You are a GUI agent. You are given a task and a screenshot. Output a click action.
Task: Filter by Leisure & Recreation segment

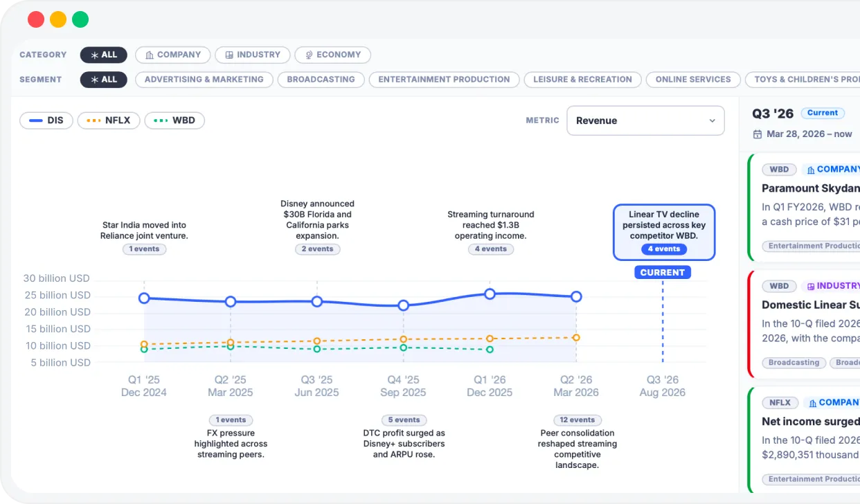click(582, 80)
